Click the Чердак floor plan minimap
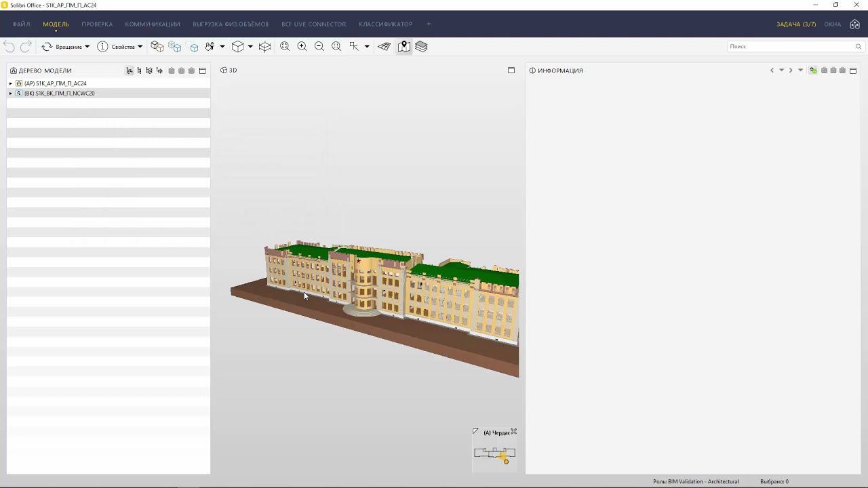The height and width of the screenshot is (488, 868). pyautogui.click(x=494, y=453)
